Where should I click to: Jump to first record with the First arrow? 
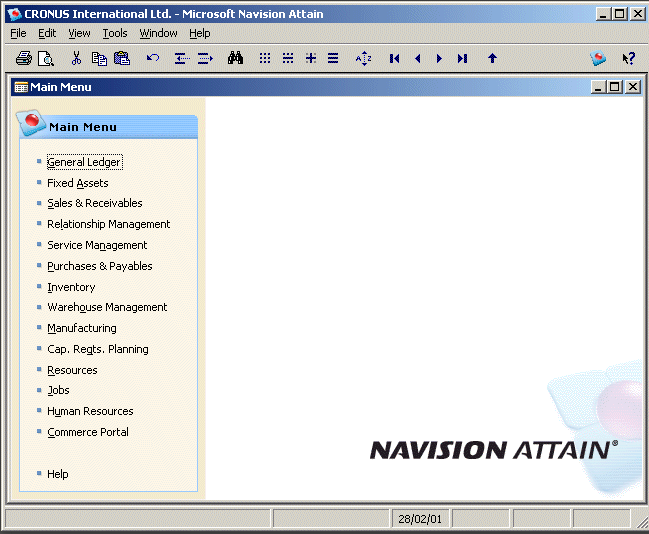pyautogui.click(x=395, y=58)
